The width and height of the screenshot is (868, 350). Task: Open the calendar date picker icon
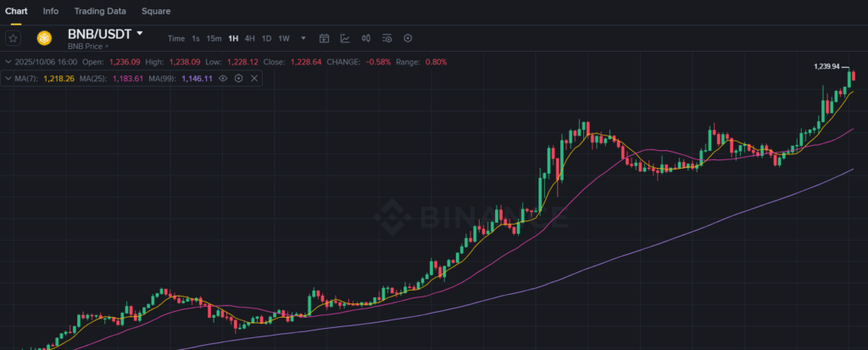[x=324, y=38]
